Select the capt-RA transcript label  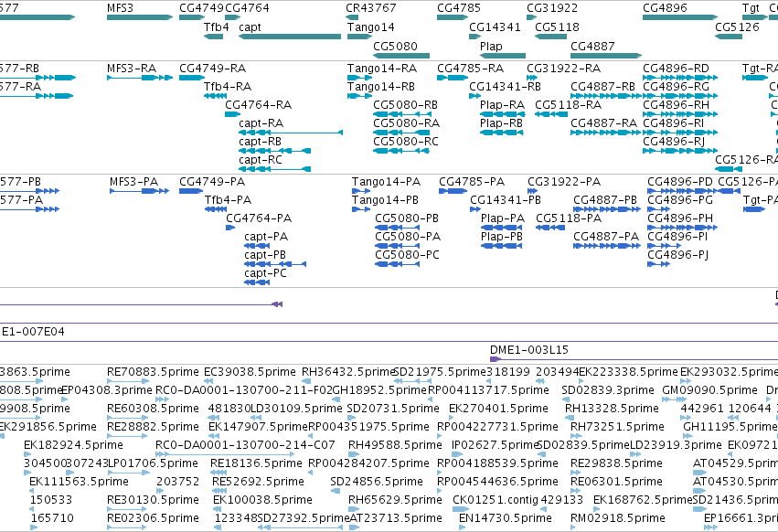pos(261,123)
